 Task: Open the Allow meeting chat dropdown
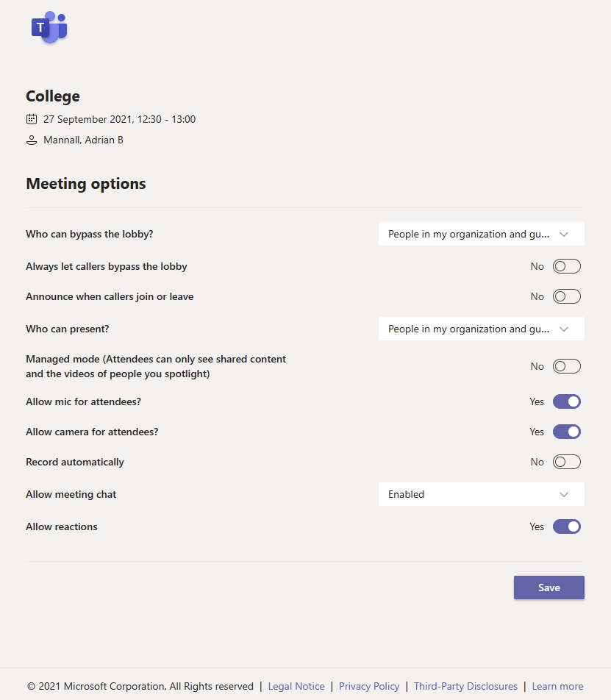coord(481,494)
